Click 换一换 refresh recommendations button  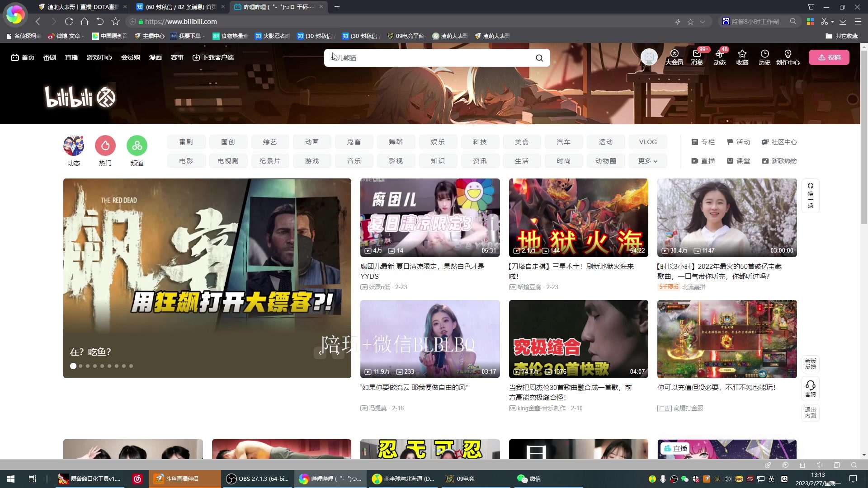811,196
